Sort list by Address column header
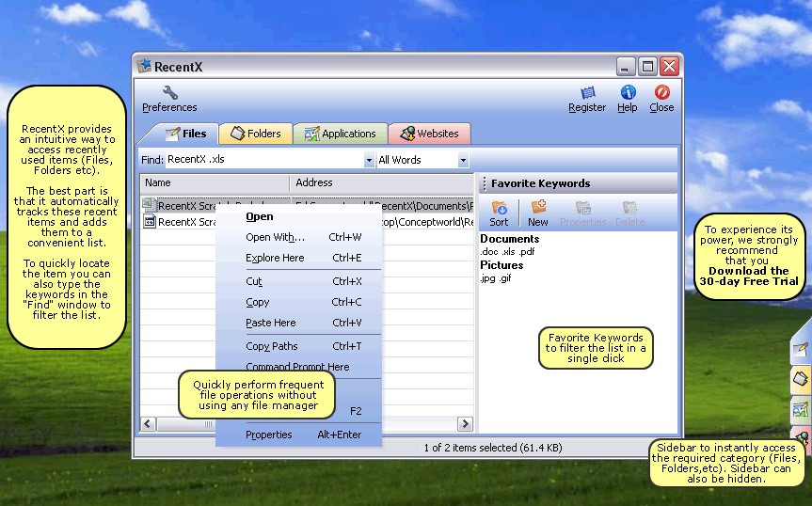 click(x=382, y=182)
